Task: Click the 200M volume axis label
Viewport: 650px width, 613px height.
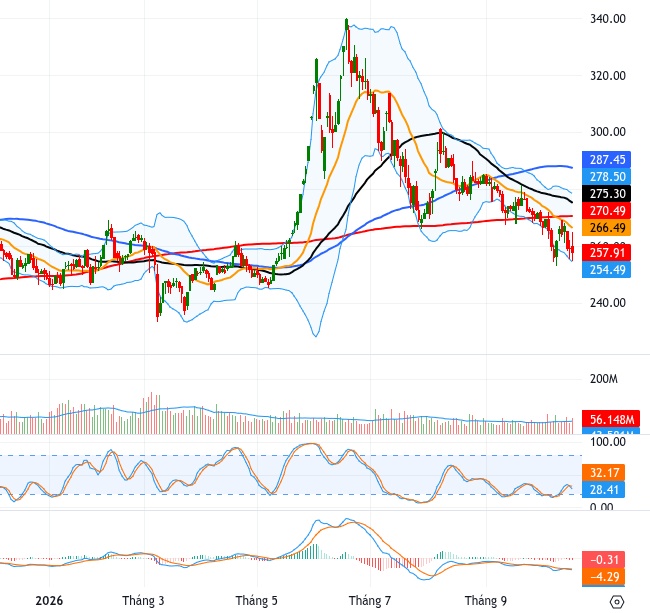Action: tap(604, 379)
